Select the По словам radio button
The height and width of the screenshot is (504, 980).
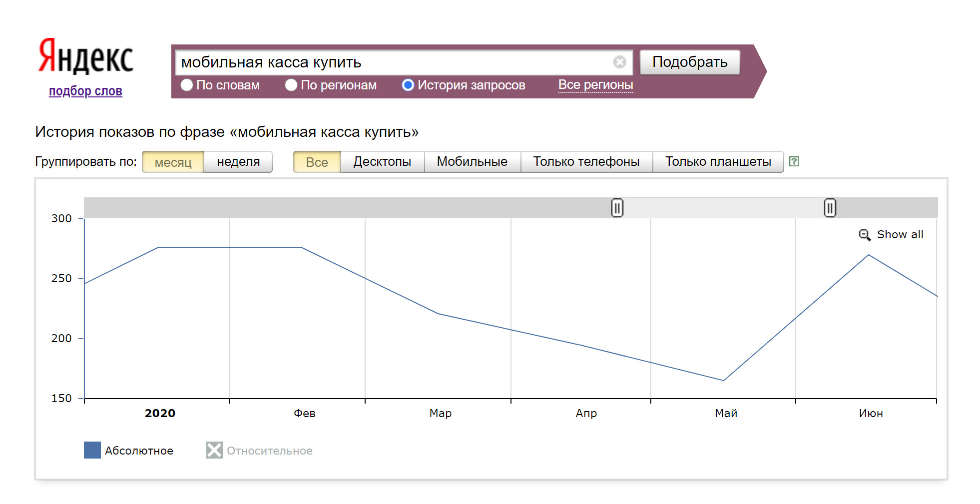tap(187, 85)
